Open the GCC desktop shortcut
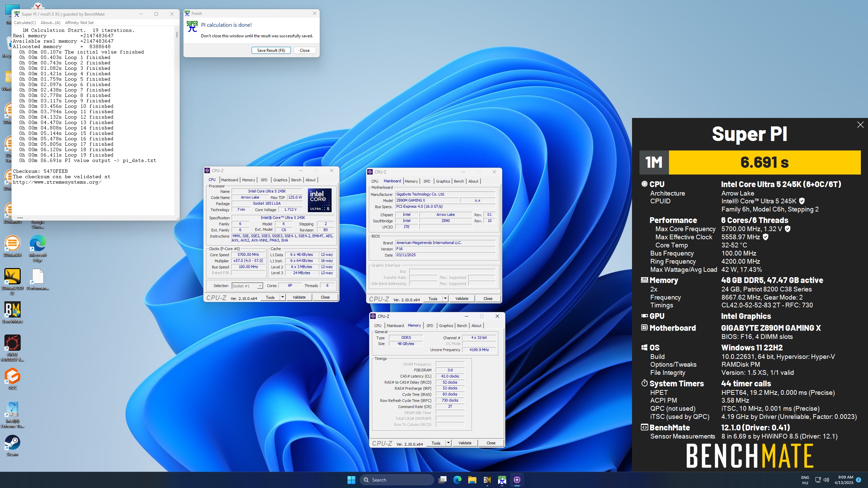 tap(12, 379)
